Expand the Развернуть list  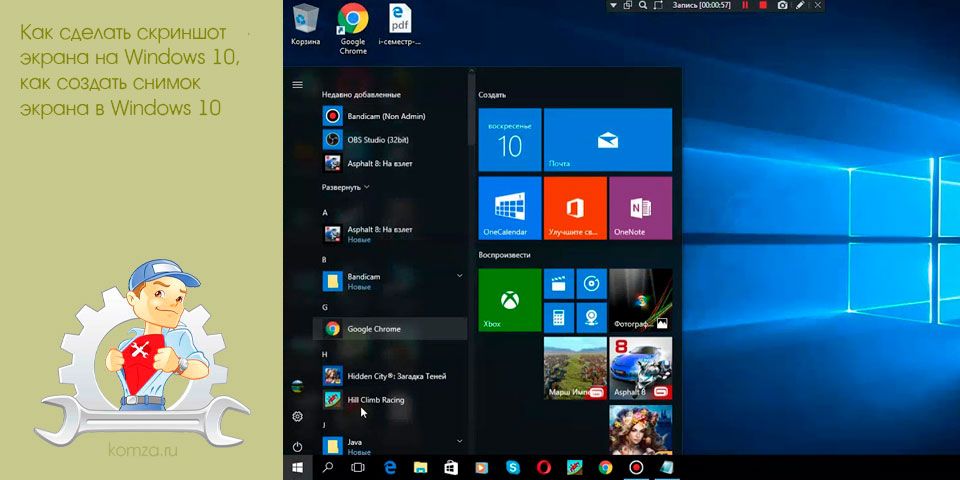346,187
